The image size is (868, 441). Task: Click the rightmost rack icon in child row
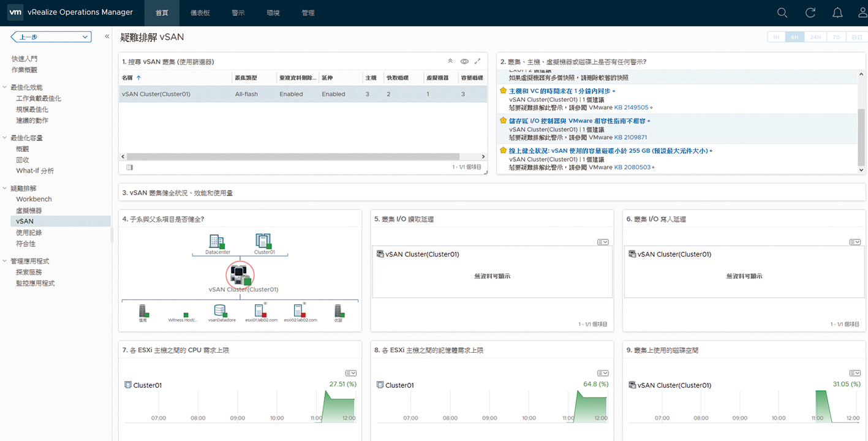[338, 311]
